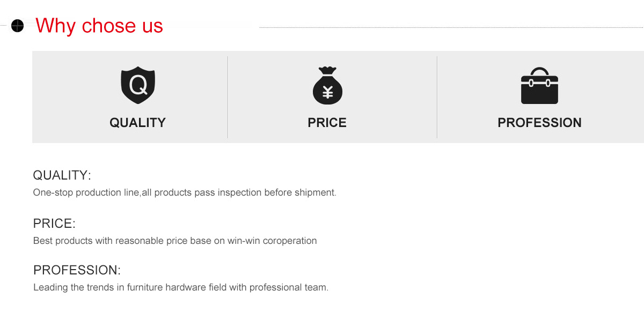Click the divider between Quality and Price
This screenshot has width=644, height=320.
point(228,97)
